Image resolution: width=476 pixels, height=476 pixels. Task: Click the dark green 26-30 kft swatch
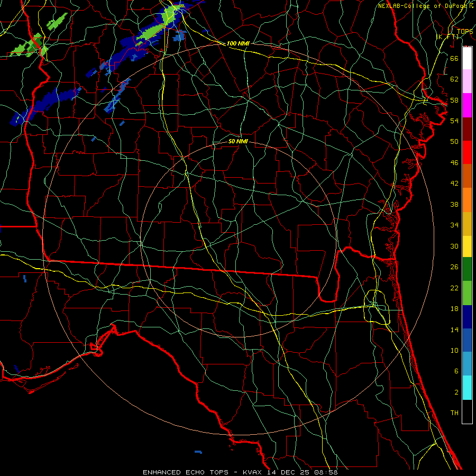coord(467,269)
